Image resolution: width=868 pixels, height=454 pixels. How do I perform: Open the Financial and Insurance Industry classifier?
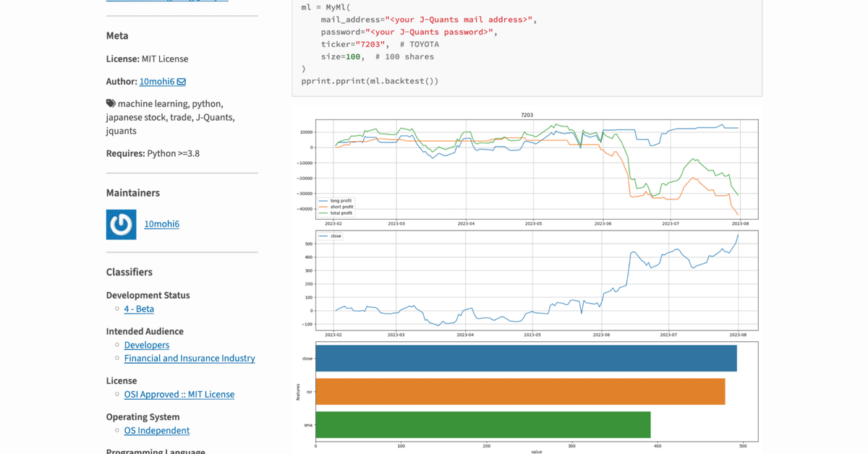tap(190, 358)
